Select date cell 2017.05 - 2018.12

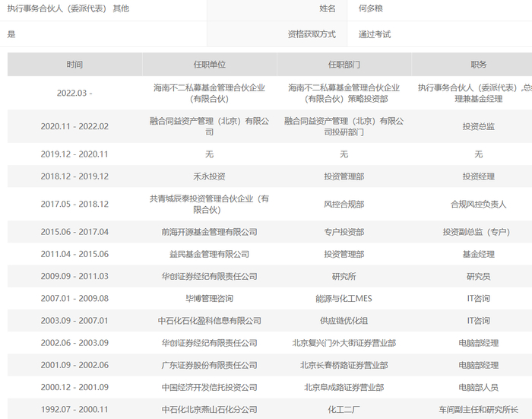tap(74, 204)
